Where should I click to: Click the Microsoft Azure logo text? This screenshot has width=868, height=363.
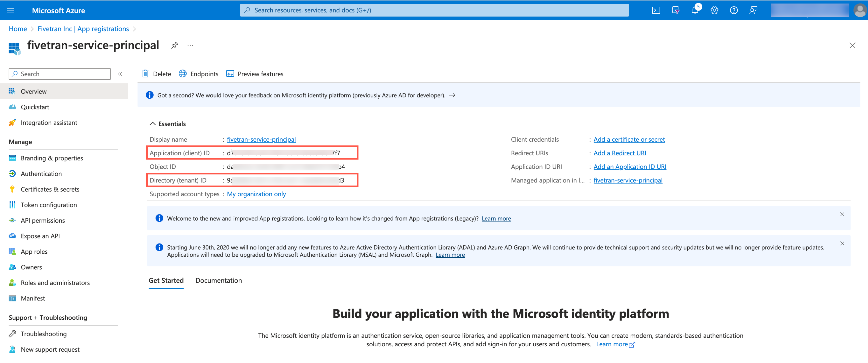click(x=58, y=10)
